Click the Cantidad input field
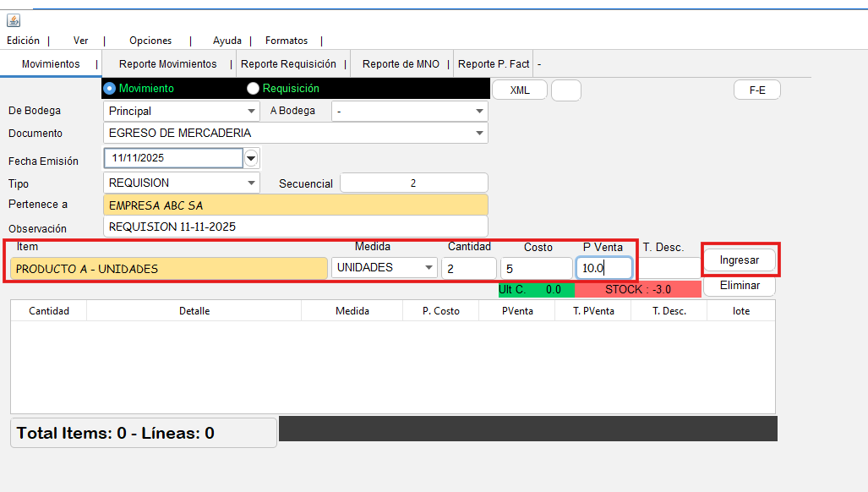Viewport: 868px width, 492px height. (468, 268)
